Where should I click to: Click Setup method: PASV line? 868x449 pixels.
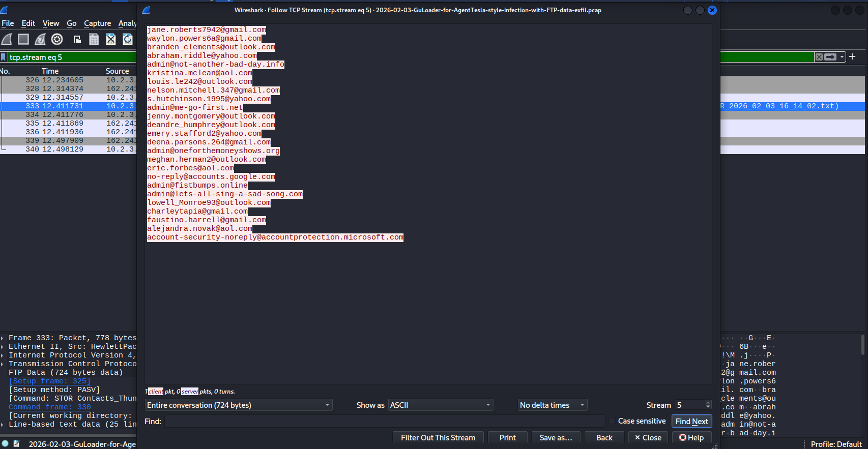tap(54, 390)
